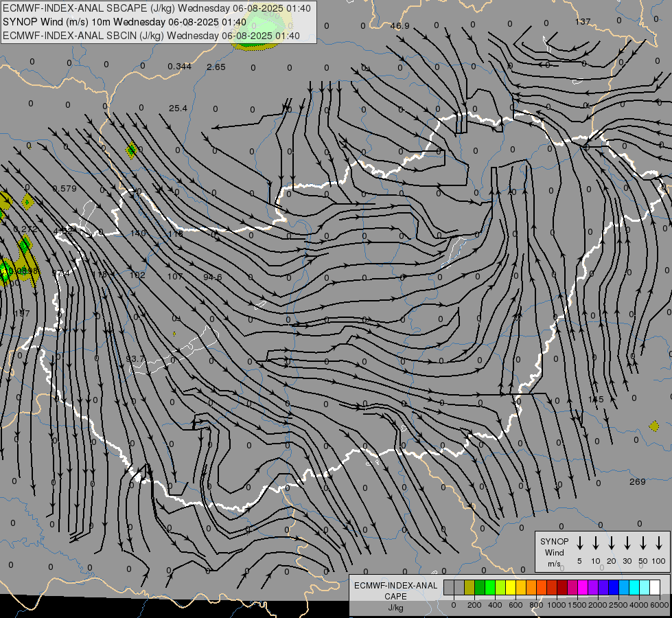Click the wind arrow above the 50 label
672x618 pixels.
coord(643,543)
